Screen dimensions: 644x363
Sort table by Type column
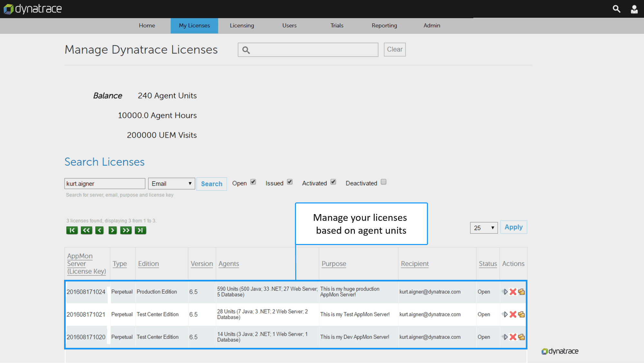tap(120, 264)
